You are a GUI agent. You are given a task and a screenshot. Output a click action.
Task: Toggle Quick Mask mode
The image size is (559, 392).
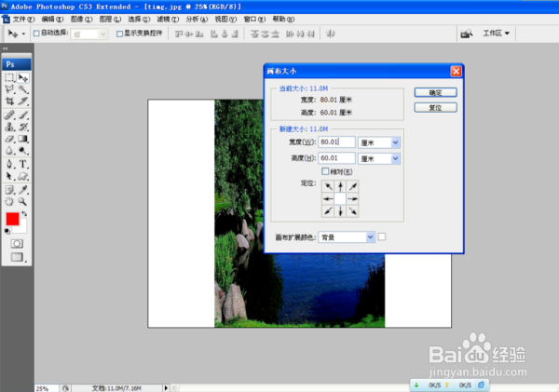pyautogui.click(x=17, y=244)
